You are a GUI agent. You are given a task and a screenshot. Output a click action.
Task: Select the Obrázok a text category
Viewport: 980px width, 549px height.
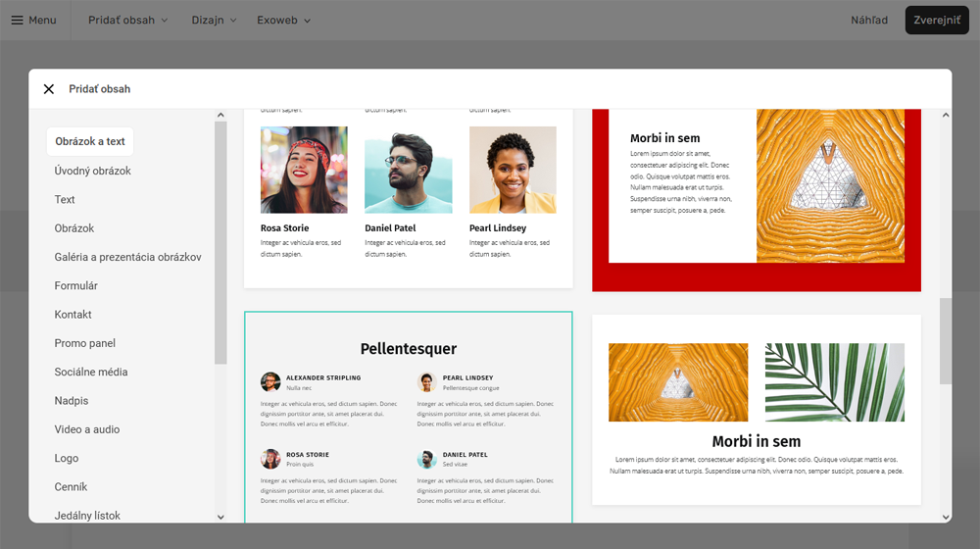pos(90,141)
